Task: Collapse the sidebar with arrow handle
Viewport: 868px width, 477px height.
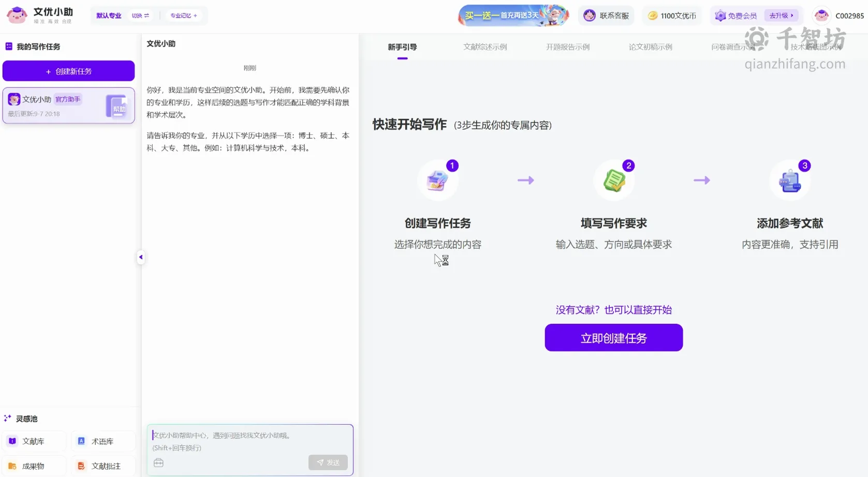Action: 140,257
